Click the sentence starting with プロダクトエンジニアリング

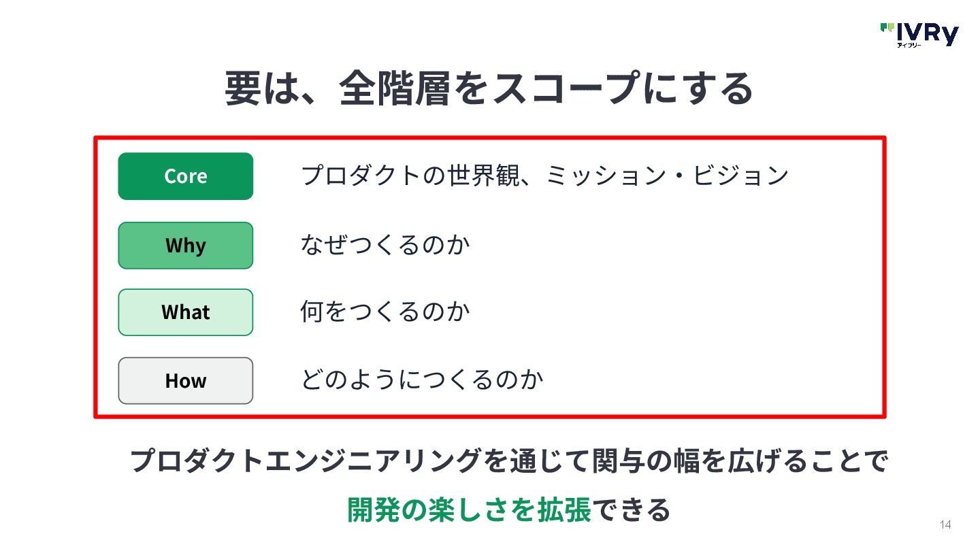coord(509,461)
